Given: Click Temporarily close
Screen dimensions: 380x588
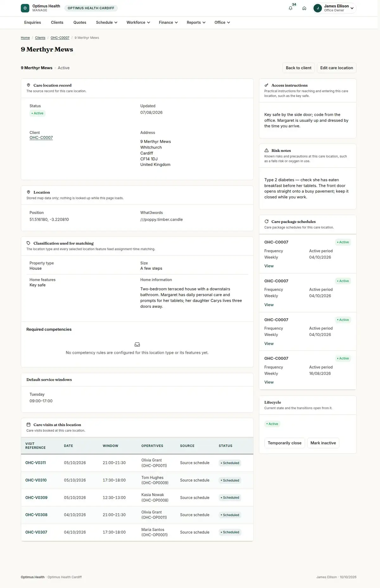Looking at the screenshot, I should point(285,443).
